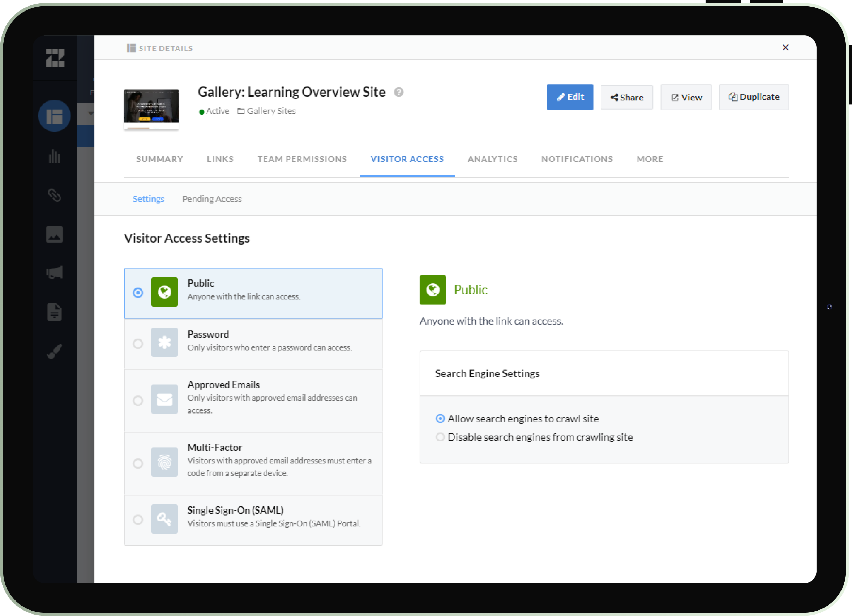Open the Sites icon in left sidebar
Screen dimensions: 852x616
pos(54,116)
